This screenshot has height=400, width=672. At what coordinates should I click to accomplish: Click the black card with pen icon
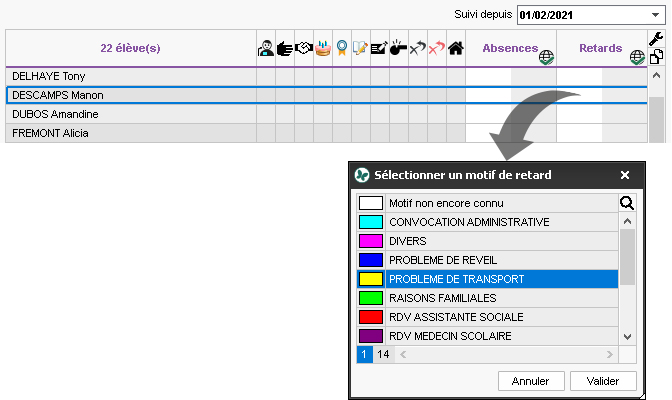(x=379, y=48)
